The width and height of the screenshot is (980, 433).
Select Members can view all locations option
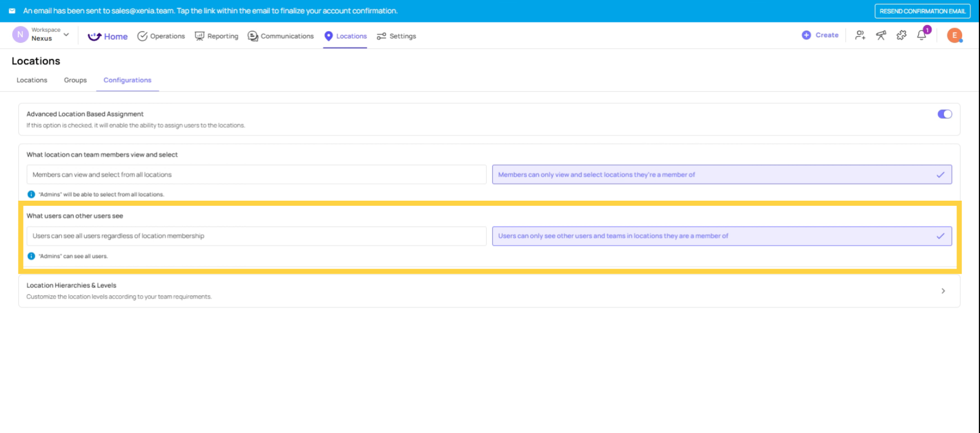[256, 175]
